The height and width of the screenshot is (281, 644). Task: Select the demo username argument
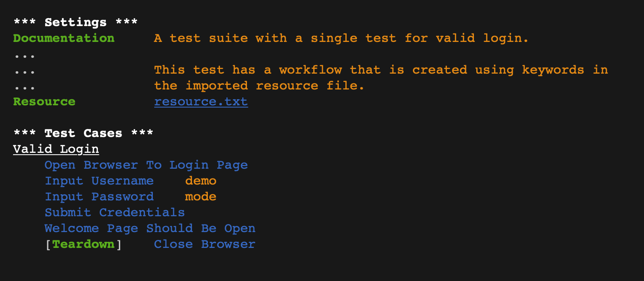point(201,181)
